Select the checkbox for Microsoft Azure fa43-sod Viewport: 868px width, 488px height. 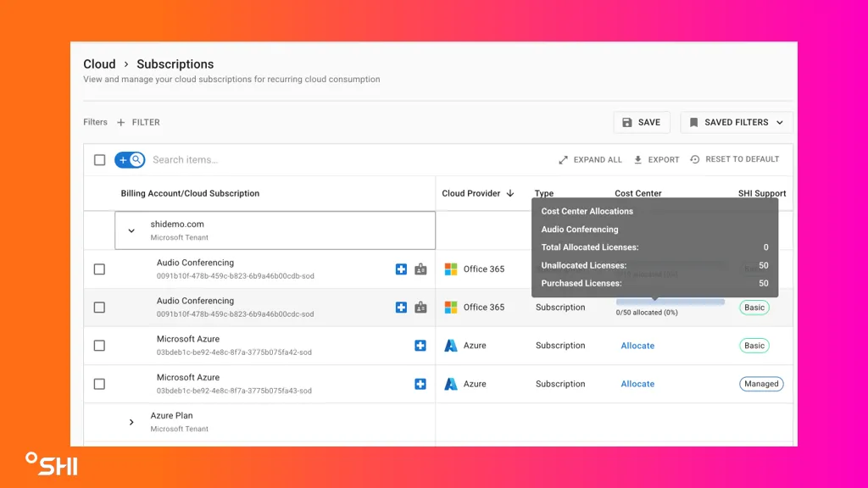coord(100,384)
